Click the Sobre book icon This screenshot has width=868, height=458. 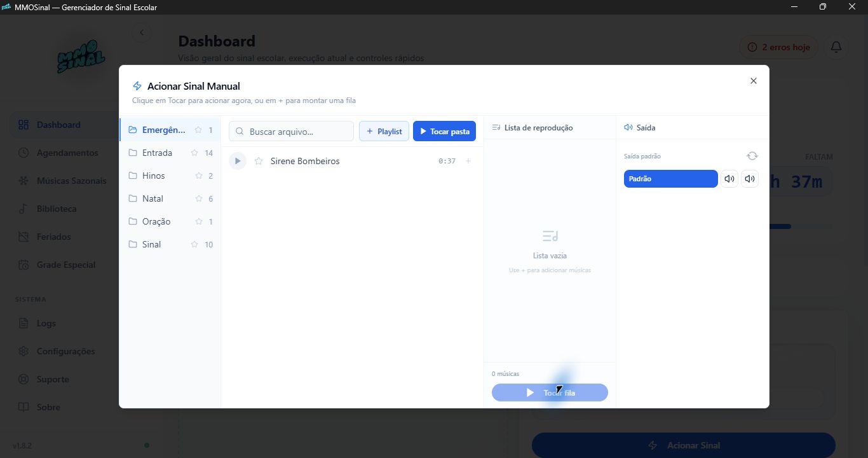(24, 407)
